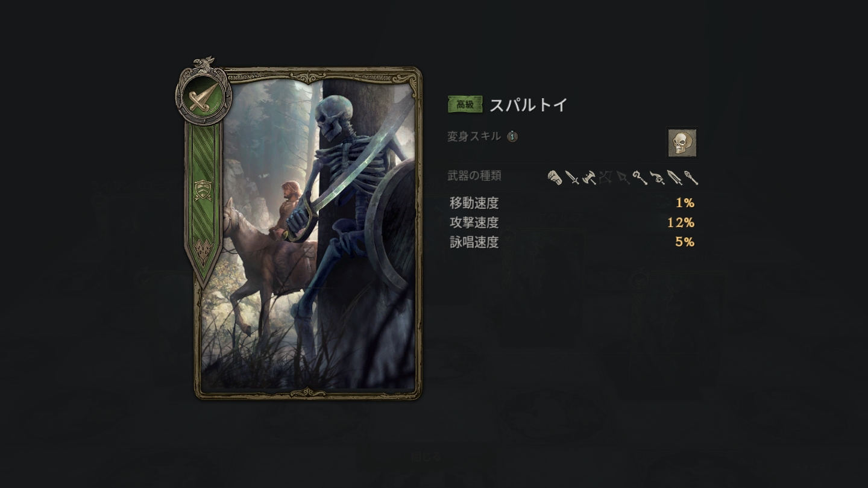
Task: Select the dimmed crossbow bolt weapon icon
Action: [x=623, y=178]
